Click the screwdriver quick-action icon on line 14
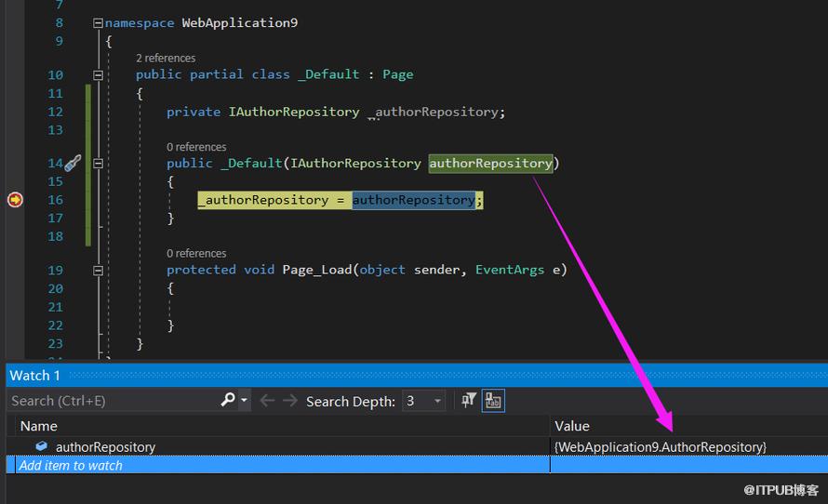Viewport: 828px width, 504px height. pyautogui.click(x=73, y=163)
